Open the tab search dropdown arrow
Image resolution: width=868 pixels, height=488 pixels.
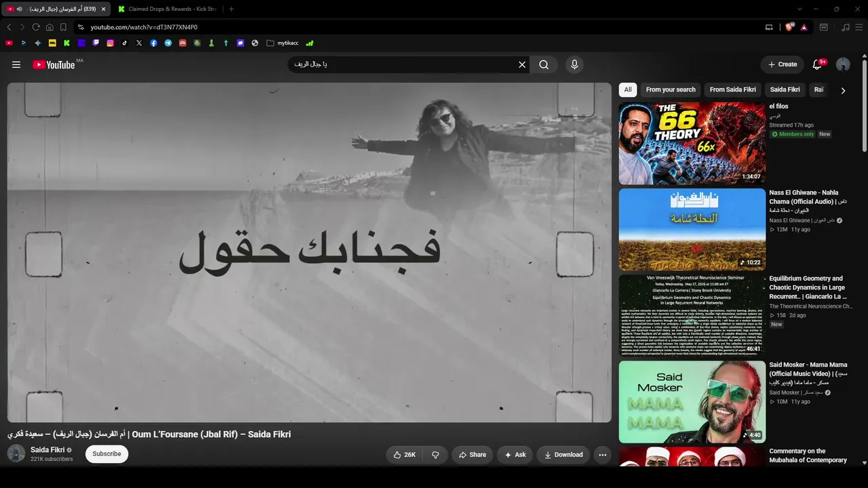pos(800,9)
